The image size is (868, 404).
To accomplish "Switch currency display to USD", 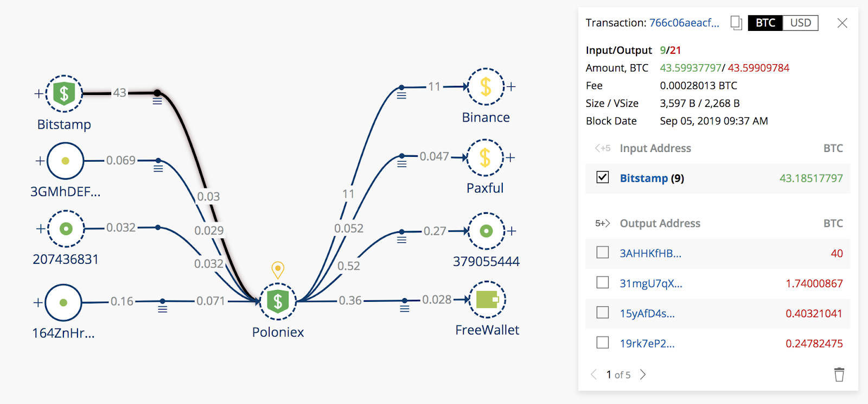I will pyautogui.click(x=800, y=23).
